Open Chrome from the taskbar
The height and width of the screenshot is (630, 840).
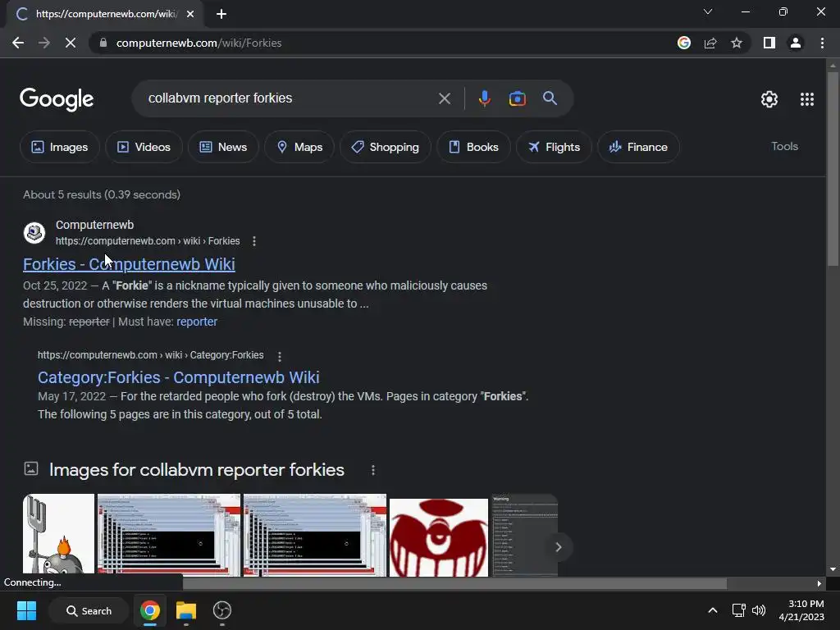150,610
